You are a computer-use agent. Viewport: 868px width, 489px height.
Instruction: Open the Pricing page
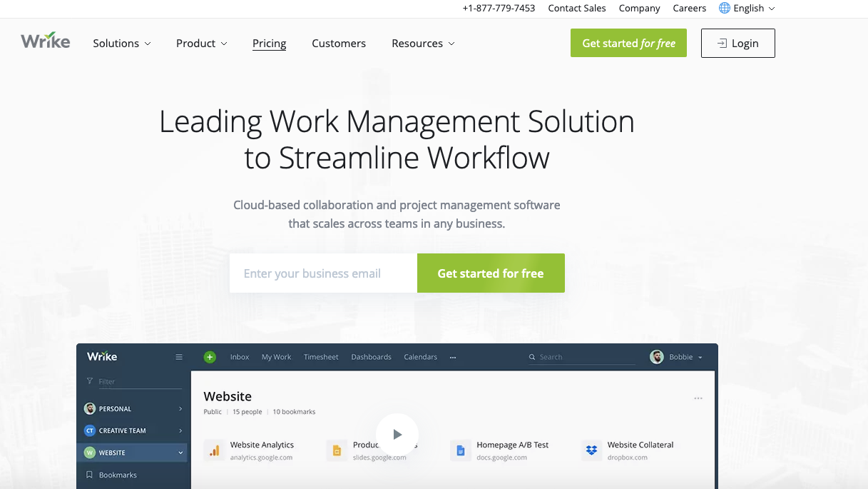point(270,44)
